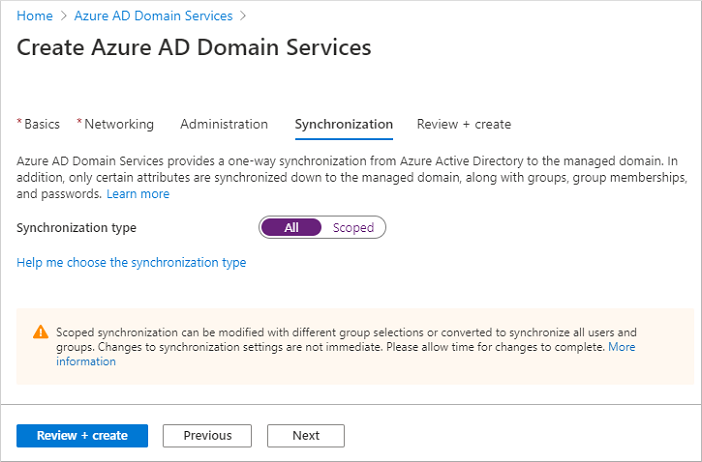Click the Previous button
The width and height of the screenshot is (702, 462).
click(x=207, y=435)
